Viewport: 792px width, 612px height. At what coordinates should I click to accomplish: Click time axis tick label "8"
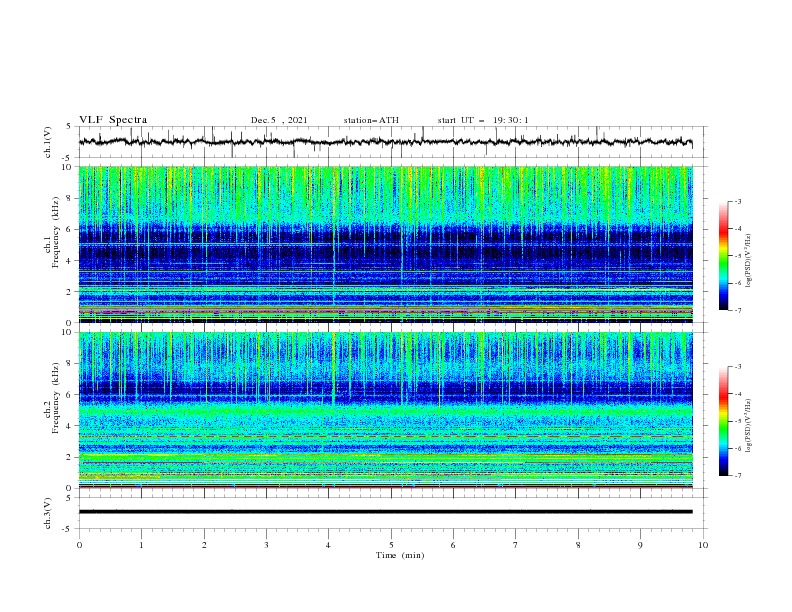578,545
